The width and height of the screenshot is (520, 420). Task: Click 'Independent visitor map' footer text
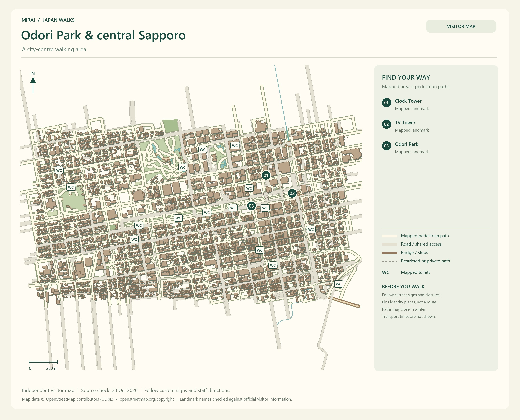48,390
